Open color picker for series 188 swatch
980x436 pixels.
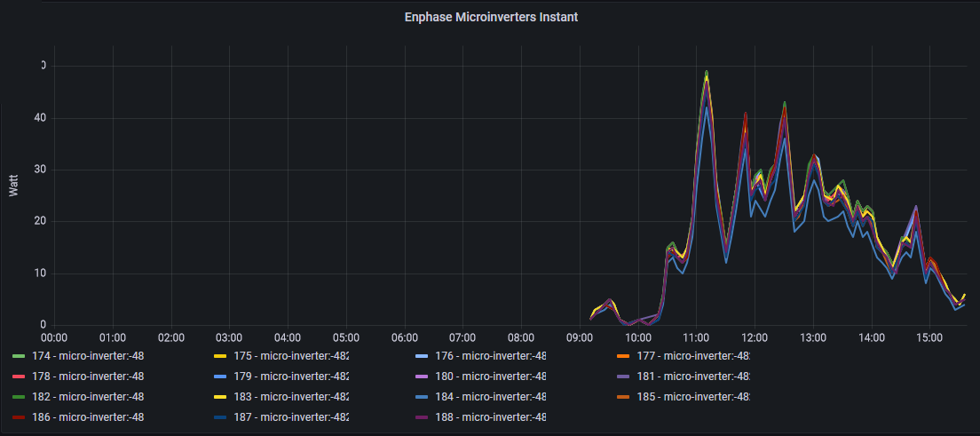(422, 416)
